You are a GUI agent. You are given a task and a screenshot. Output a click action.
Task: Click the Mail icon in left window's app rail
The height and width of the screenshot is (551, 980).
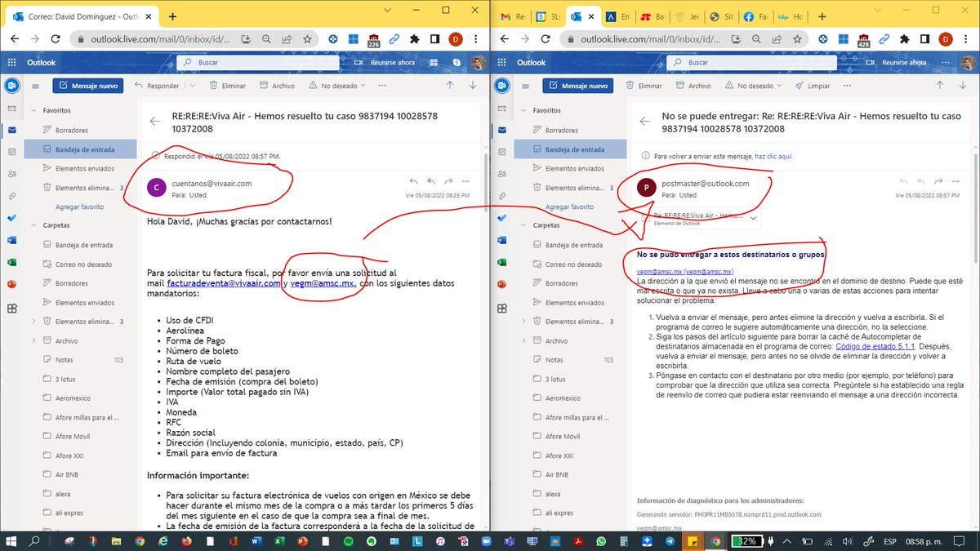point(11,130)
